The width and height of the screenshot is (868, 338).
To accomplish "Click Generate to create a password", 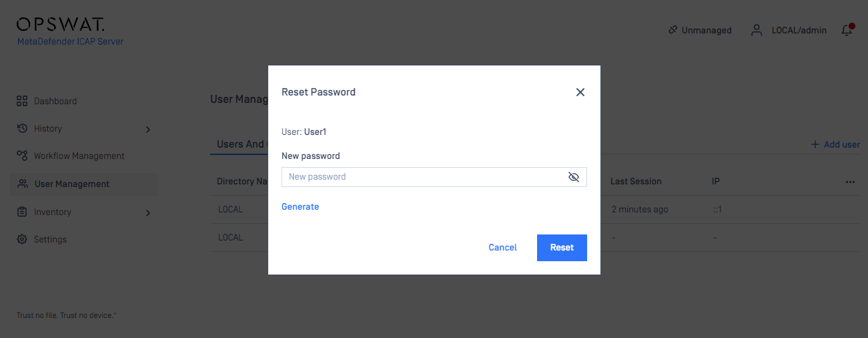I will 300,207.
